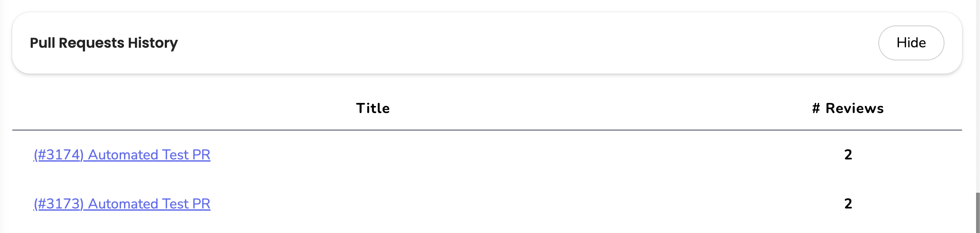Follow the pull request #3174 hyperlink
The height and width of the screenshot is (233, 980).
click(x=122, y=155)
